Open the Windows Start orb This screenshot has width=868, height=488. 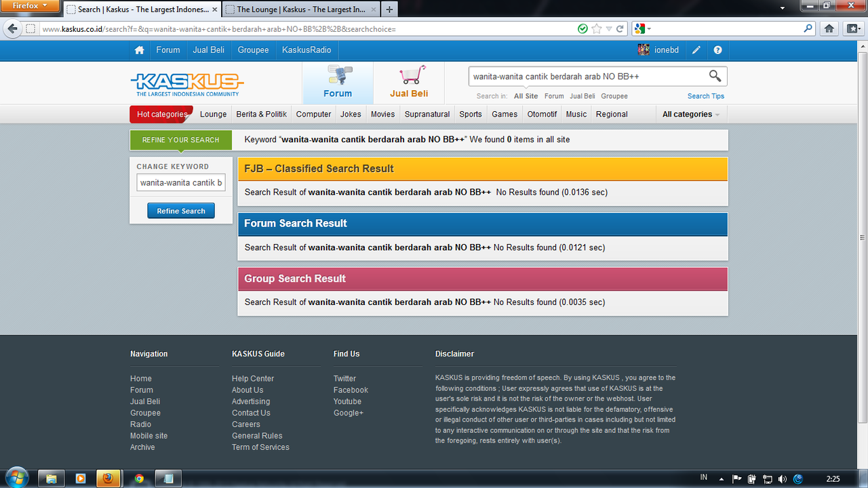tap(16, 477)
